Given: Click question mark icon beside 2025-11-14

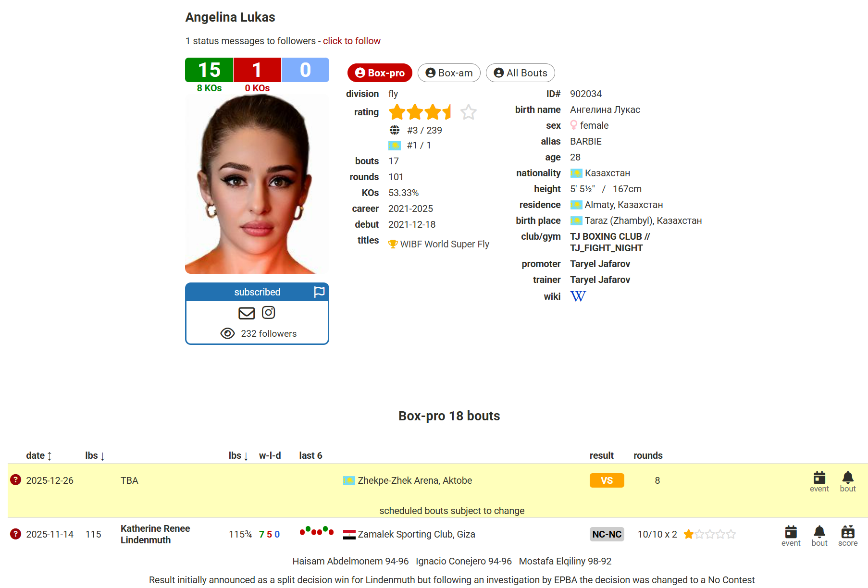Looking at the screenshot, I should coord(16,534).
